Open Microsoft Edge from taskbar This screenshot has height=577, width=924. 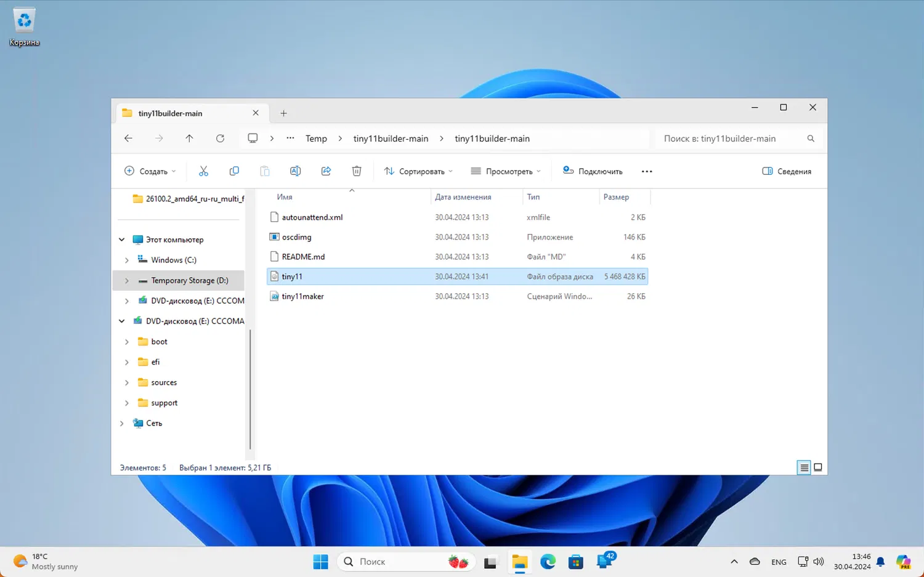click(548, 562)
